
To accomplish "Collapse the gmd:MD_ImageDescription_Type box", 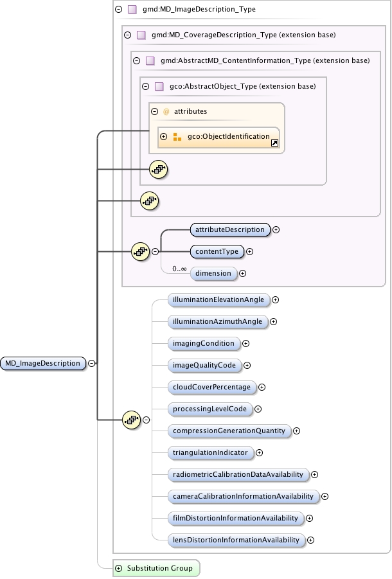I will pyautogui.click(x=118, y=9).
